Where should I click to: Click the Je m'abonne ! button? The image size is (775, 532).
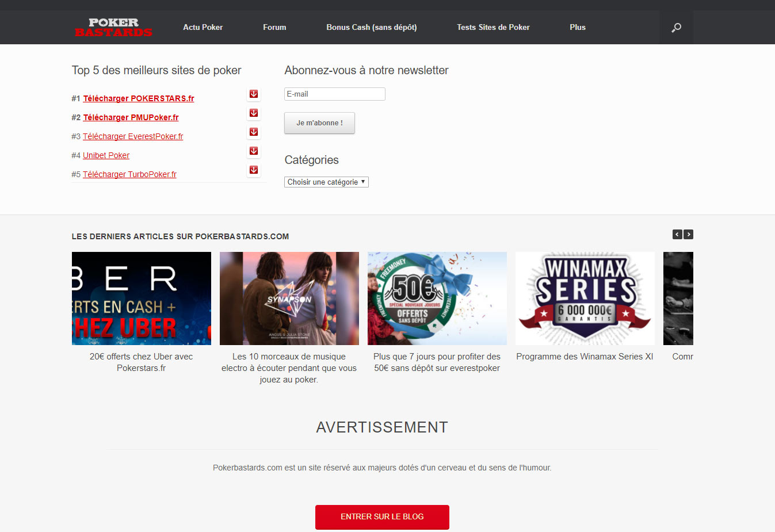(x=319, y=123)
